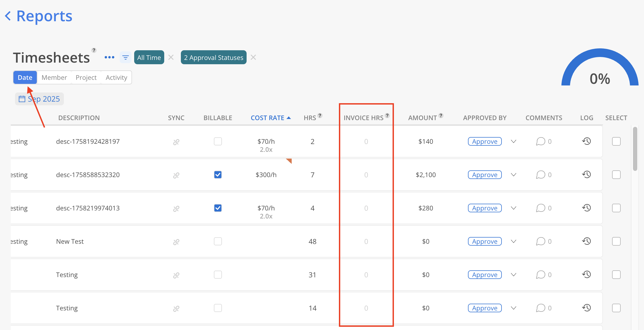This screenshot has width=644, height=330.
Task: Open the three-dots options menu near Timesheets
Action: tap(109, 58)
